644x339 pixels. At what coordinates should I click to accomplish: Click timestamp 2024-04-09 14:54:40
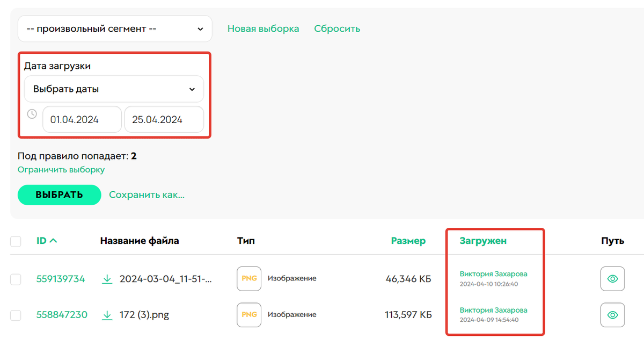coord(489,320)
